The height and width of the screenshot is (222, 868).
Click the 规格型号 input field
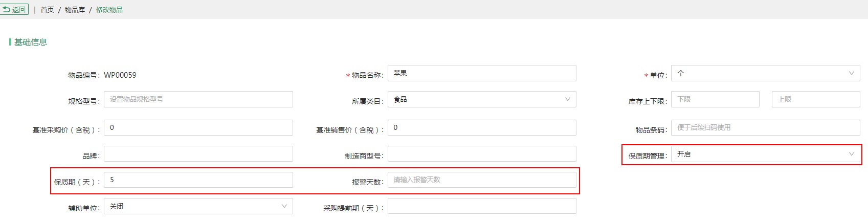click(198, 99)
